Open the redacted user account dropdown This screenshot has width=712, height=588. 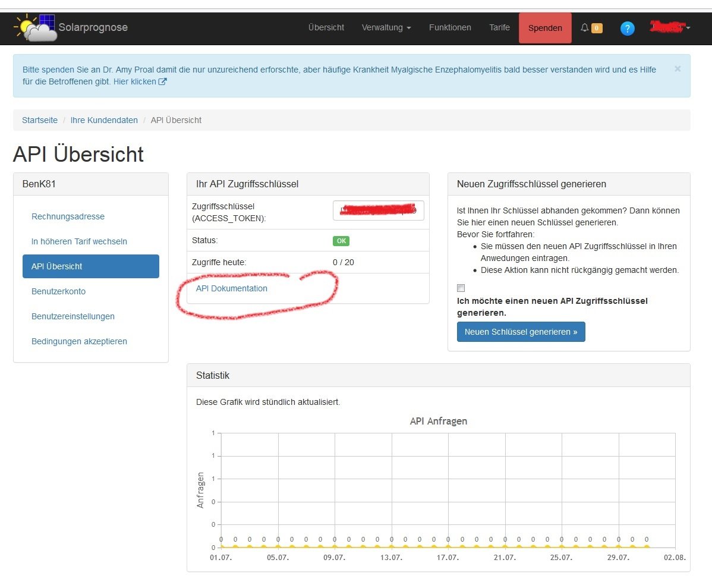[x=670, y=27]
